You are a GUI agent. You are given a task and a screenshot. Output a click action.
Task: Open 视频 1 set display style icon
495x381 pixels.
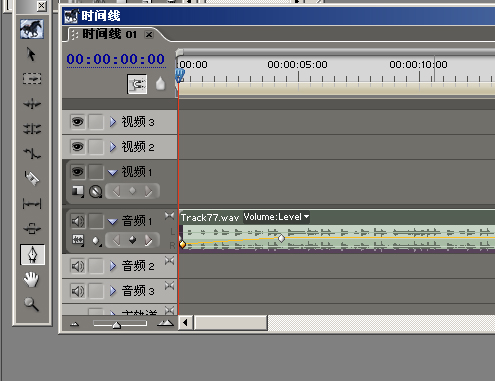78,191
